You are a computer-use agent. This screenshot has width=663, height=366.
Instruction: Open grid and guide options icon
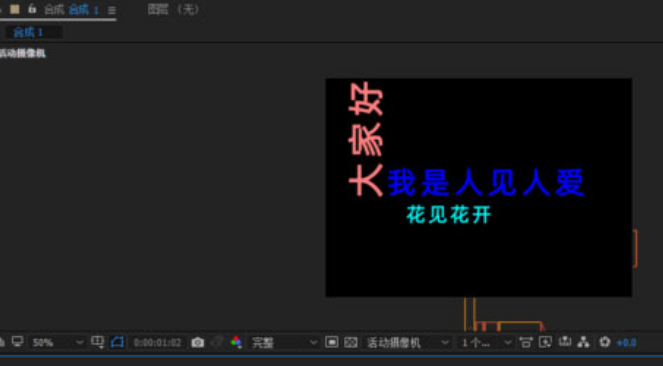[x=98, y=342]
